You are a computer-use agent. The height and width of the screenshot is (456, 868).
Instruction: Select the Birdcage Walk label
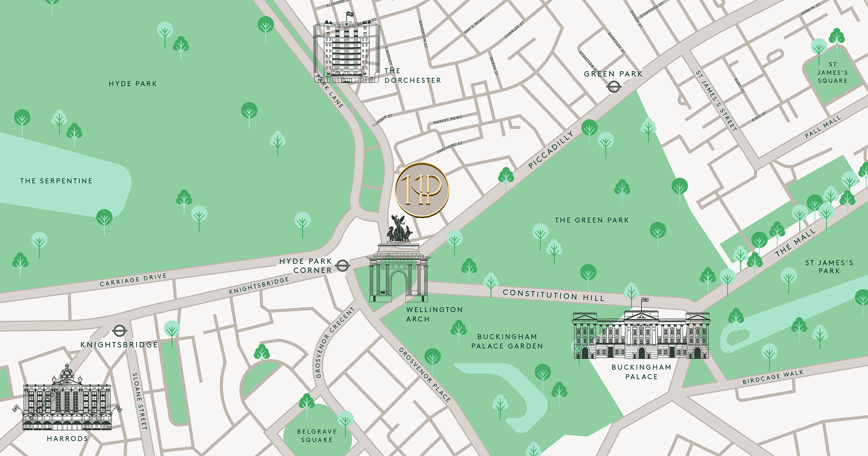tap(773, 377)
